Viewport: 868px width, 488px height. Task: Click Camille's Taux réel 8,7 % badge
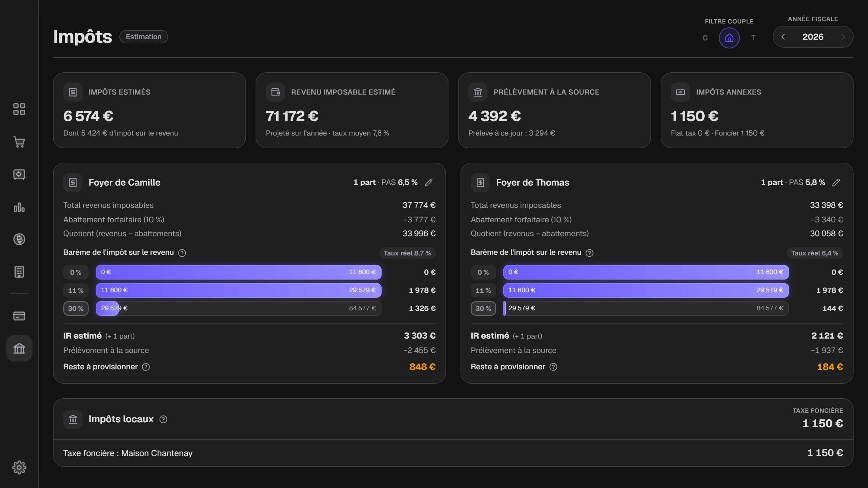(407, 253)
